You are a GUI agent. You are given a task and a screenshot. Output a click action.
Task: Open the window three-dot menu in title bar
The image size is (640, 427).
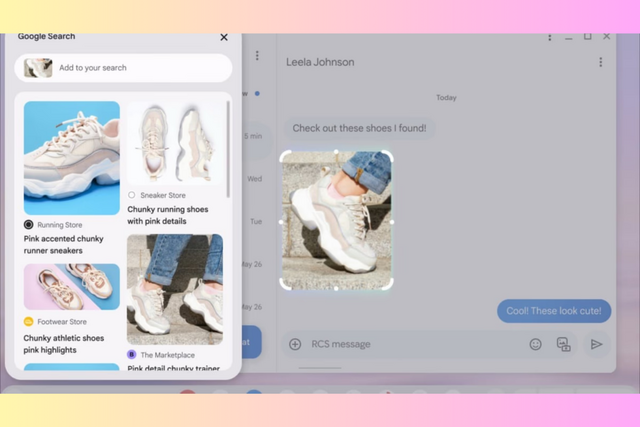click(x=550, y=37)
